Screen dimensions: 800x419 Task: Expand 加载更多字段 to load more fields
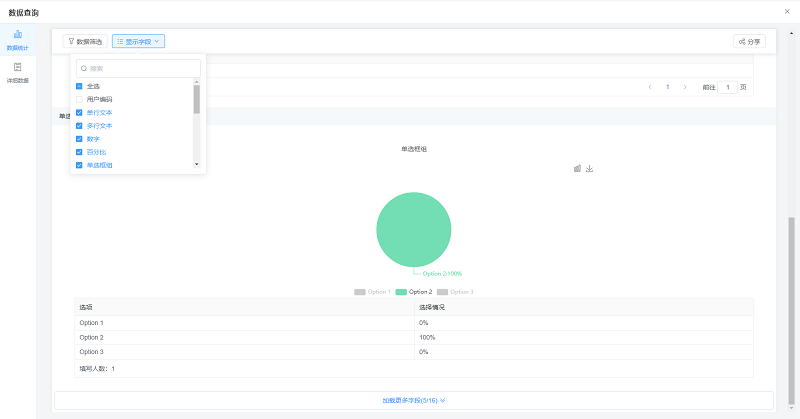(413, 400)
